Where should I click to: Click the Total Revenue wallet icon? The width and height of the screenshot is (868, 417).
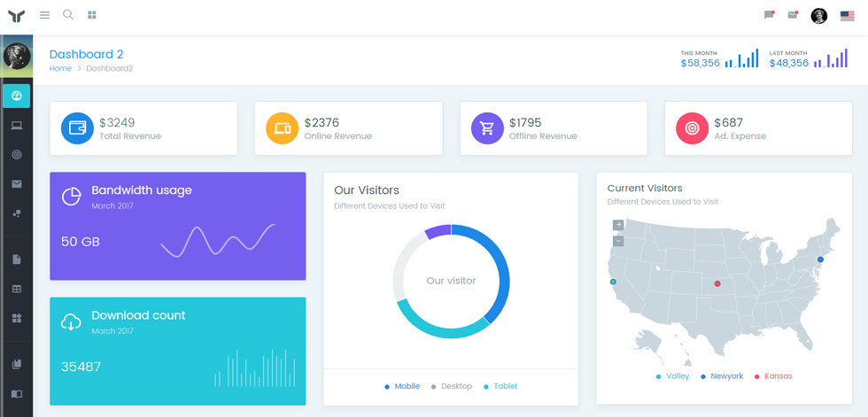point(78,128)
